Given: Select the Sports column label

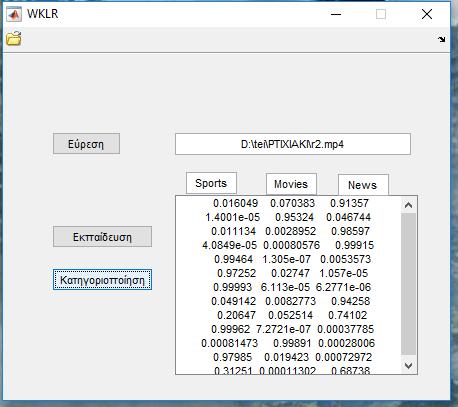Looking at the screenshot, I should (211, 183).
